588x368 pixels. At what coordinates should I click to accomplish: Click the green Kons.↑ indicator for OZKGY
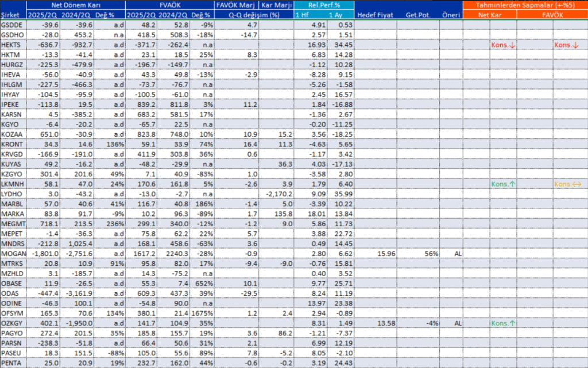click(x=502, y=323)
